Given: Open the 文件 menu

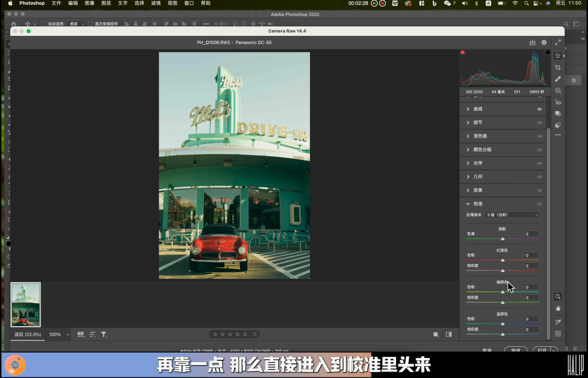Looking at the screenshot, I should [x=56, y=3].
